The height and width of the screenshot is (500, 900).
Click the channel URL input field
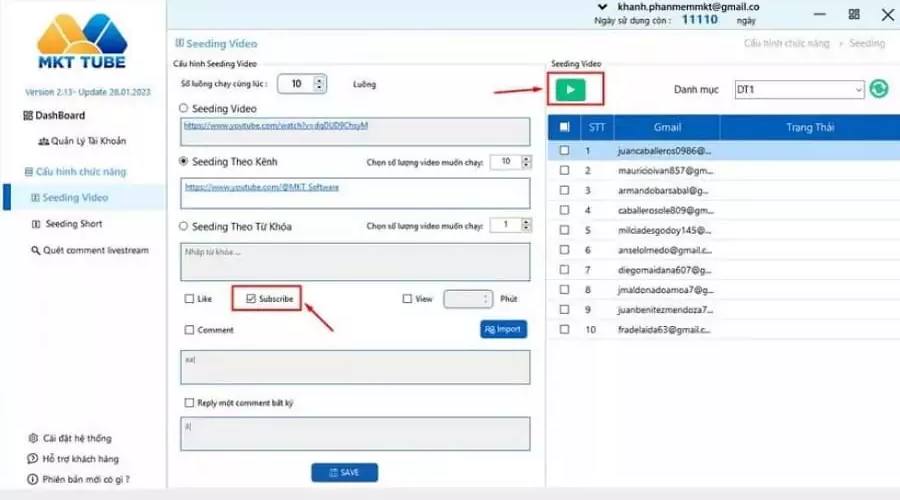[355, 193]
